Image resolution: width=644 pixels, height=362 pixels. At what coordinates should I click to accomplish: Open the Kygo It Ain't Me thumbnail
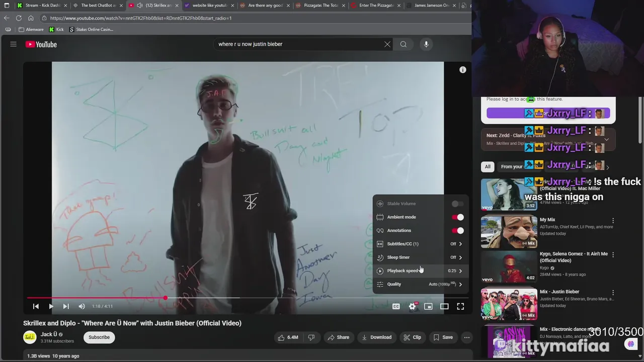[x=509, y=266]
